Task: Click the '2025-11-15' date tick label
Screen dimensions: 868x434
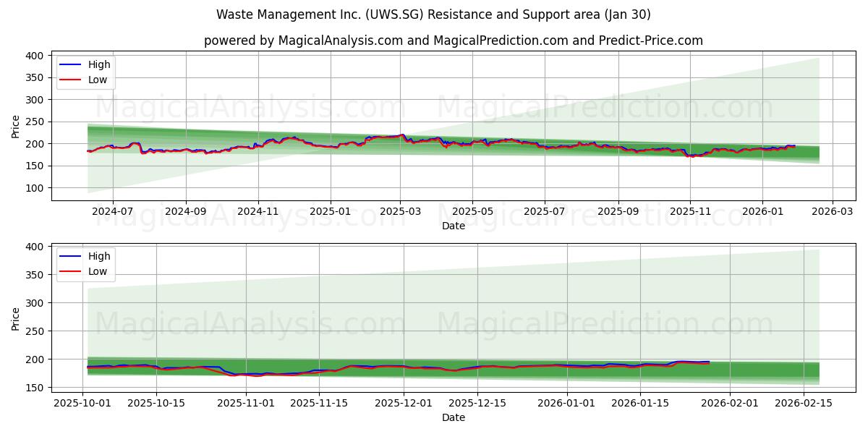Action: tap(318, 404)
